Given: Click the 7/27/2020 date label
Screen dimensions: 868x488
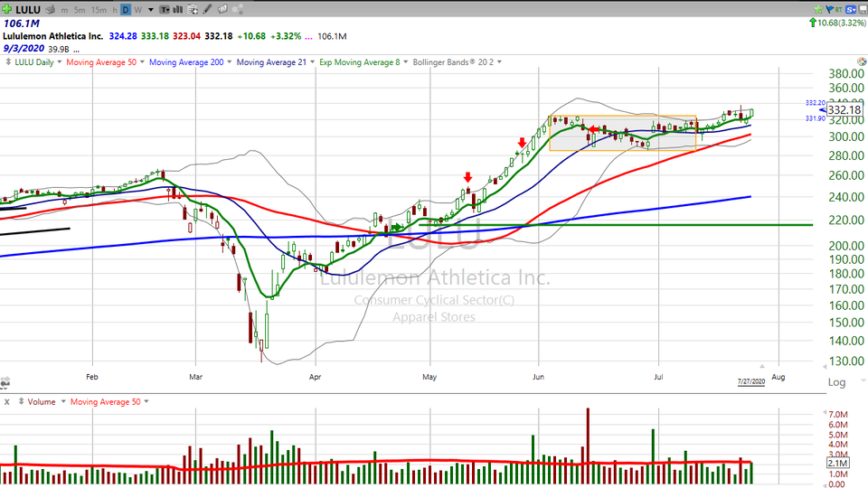Looking at the screenshot, I should point(751,383).
